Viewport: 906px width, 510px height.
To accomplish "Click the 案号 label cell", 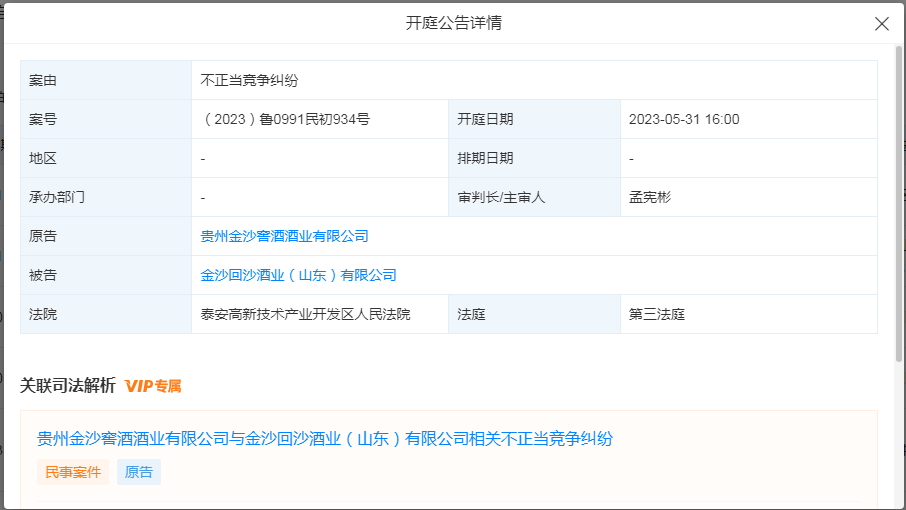I will coord(106,119).
